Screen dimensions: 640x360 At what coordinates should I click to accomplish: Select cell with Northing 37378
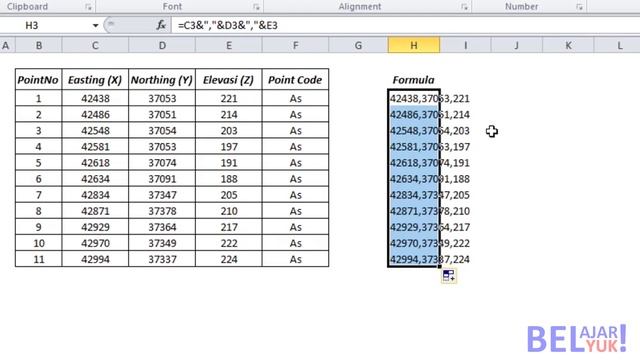(x=162, y=211)
